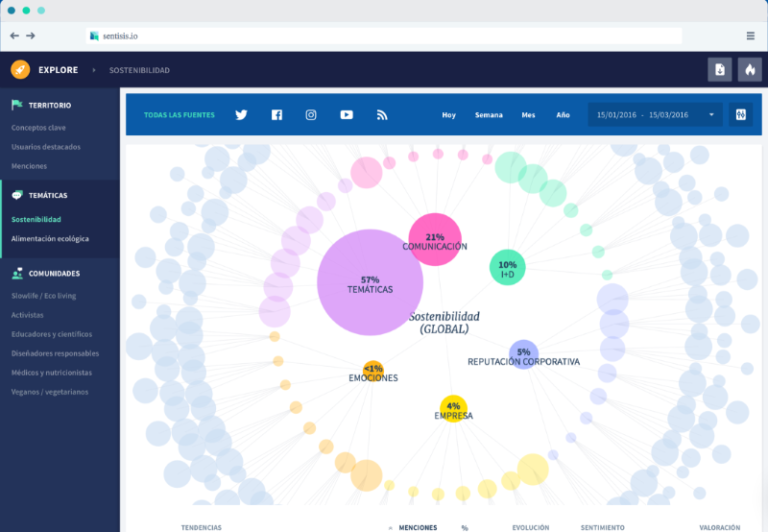Switch time range to Semana
768x532 pixels.
point(489,115)
